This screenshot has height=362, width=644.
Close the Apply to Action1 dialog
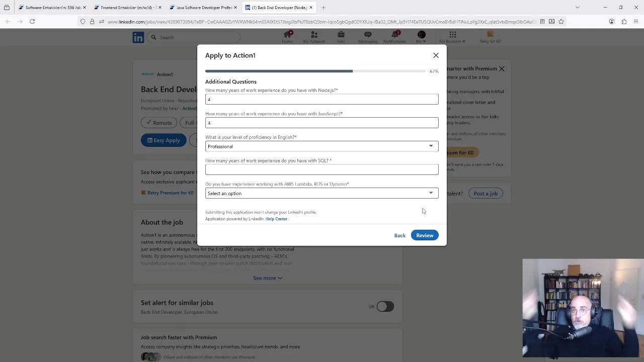point(436,55)
